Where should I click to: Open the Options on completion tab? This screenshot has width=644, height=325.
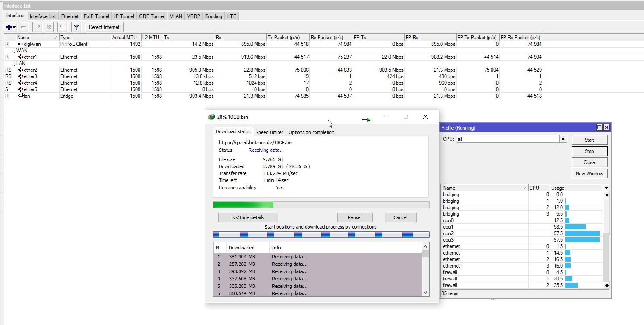[x=311, y=132]
